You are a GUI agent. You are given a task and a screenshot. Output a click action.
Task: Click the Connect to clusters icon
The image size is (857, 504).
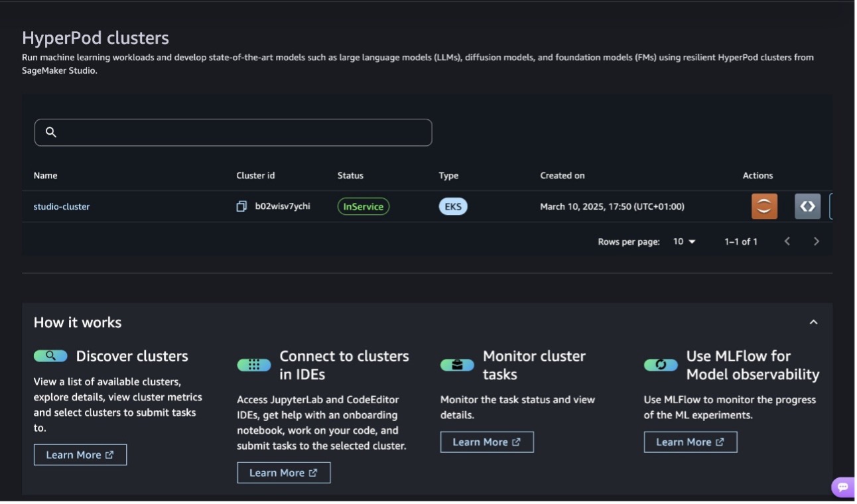point(254,365)
